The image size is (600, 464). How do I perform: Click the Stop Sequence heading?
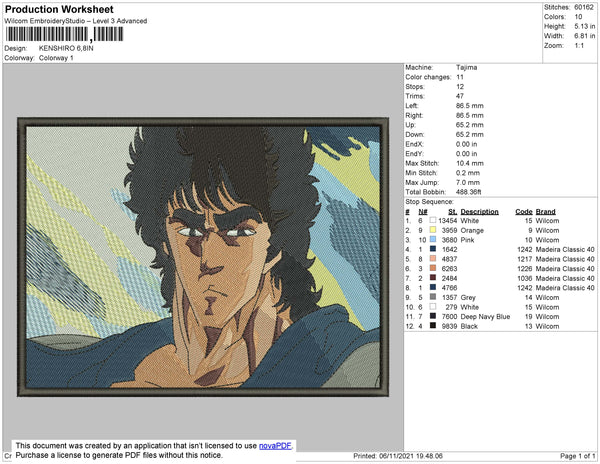429,202
